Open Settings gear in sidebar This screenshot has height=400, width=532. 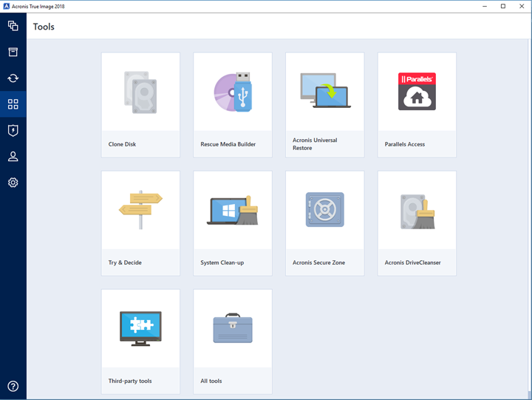[13, 183]
